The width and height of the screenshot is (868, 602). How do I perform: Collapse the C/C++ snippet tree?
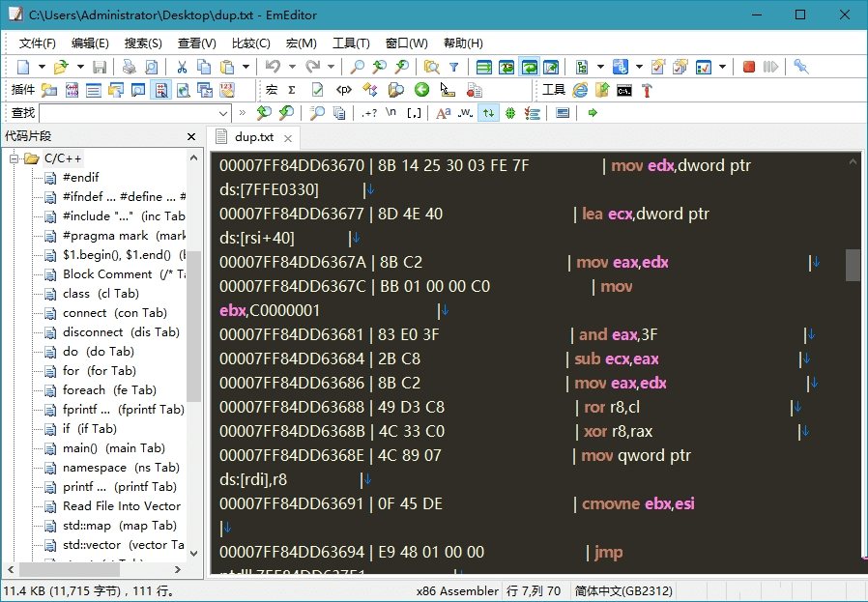tap(12, 158)
